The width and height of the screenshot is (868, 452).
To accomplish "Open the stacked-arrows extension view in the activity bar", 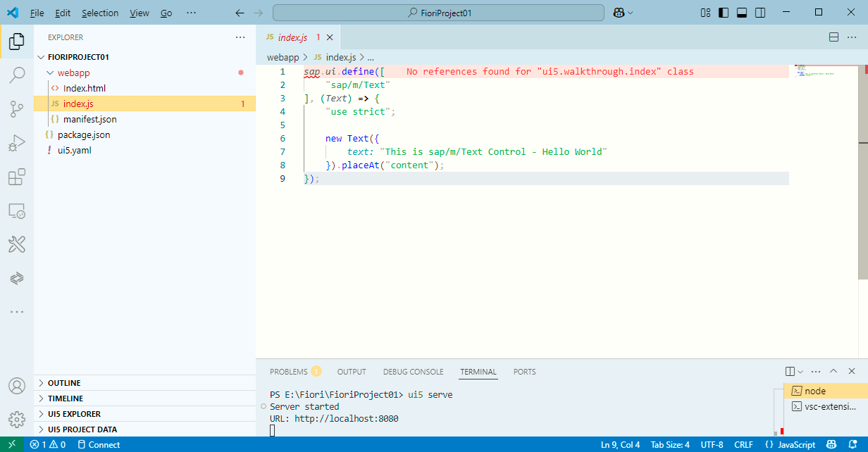I will tap(16, 278).
